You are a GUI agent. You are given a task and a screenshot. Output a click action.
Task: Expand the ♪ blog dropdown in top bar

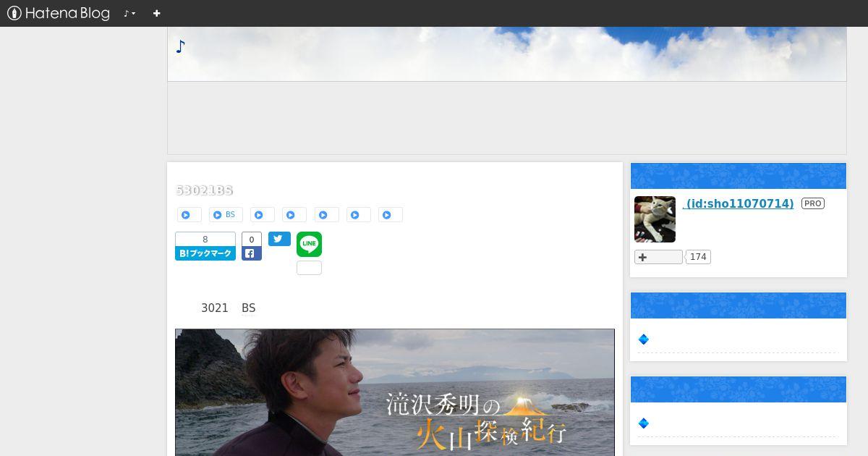tap(129, 13)
